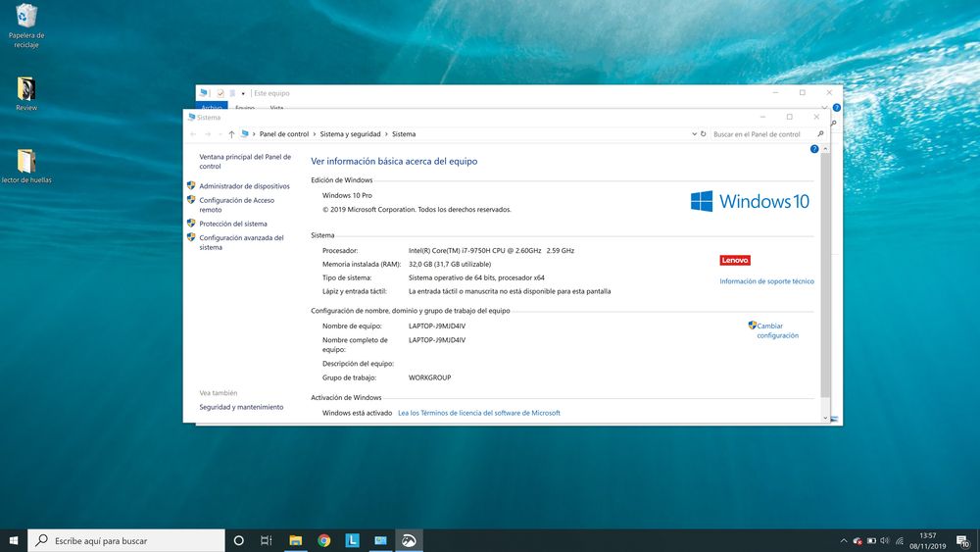Viewport: 980px width, 552px height.
Task: Click the Cortana circle icon
Action: 238,540
